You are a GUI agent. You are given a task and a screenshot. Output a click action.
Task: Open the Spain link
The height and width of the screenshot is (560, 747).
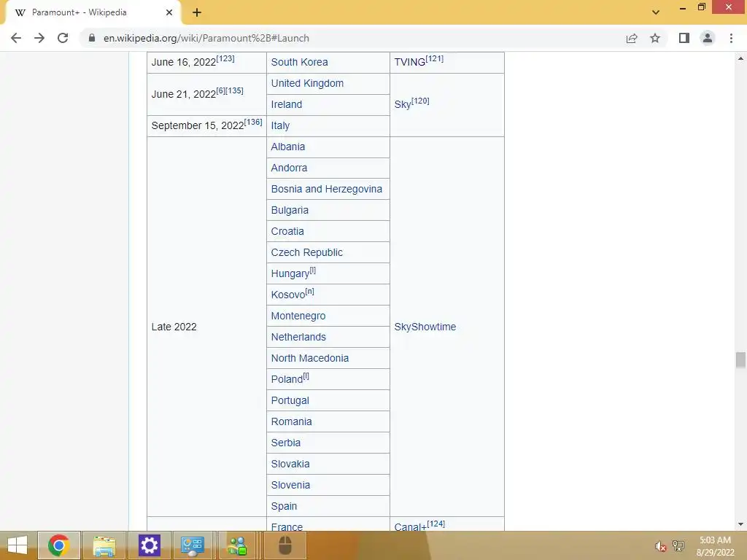click(x=284, y=506)
